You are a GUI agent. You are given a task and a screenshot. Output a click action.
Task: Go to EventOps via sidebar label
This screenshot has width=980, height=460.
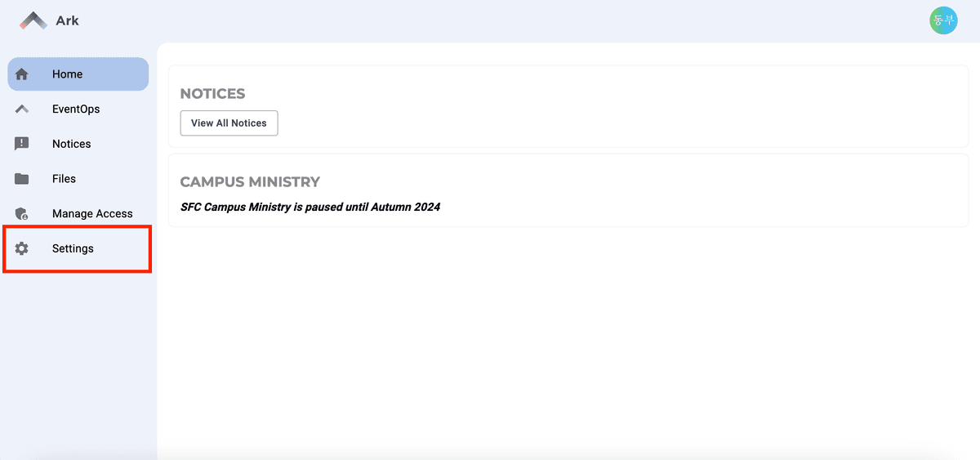[76, 109]
